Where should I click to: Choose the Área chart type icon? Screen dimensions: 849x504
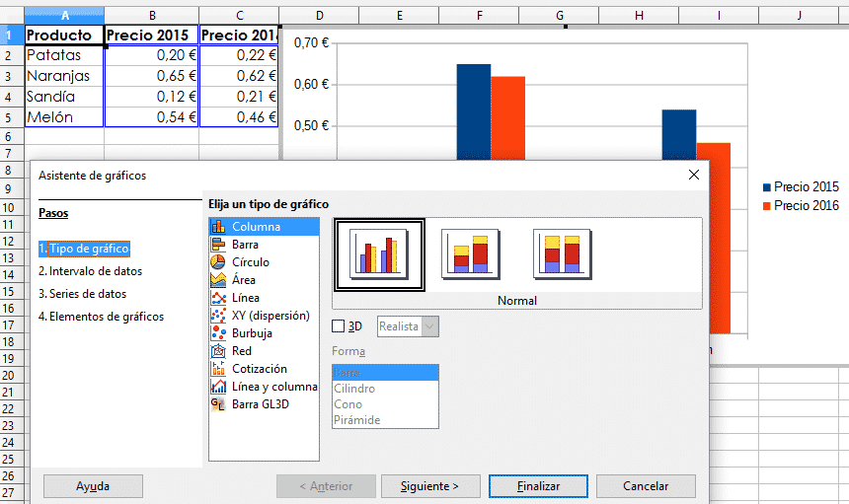click(x=218, y=280)
